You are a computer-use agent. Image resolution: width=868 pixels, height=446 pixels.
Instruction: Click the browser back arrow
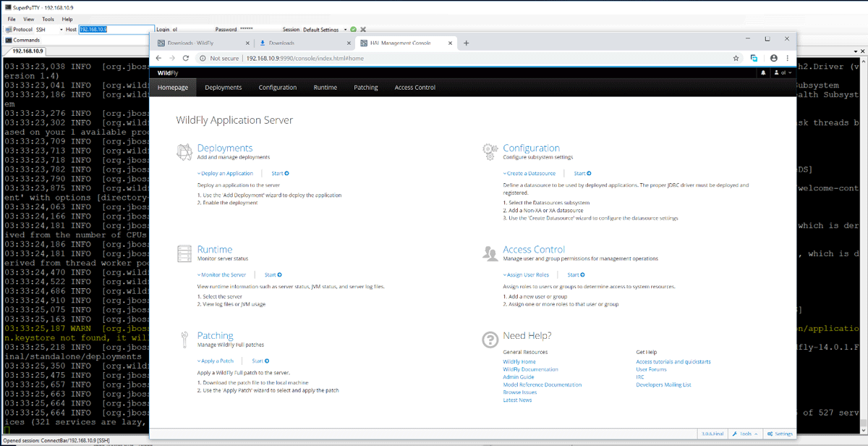(x=159, y=58)
